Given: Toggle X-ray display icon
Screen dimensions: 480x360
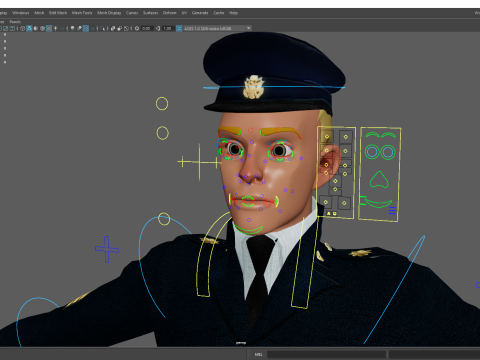Looking at the screenshot, I should tap(113, 28).
